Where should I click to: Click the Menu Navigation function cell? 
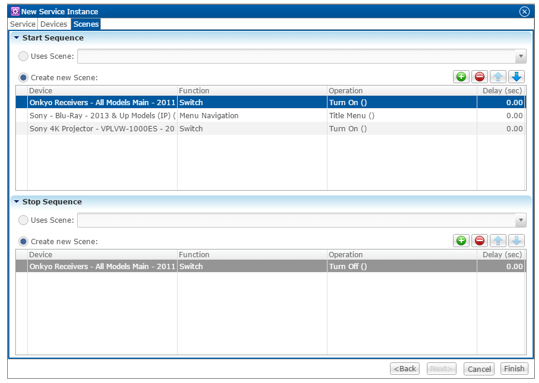point(252,116)
